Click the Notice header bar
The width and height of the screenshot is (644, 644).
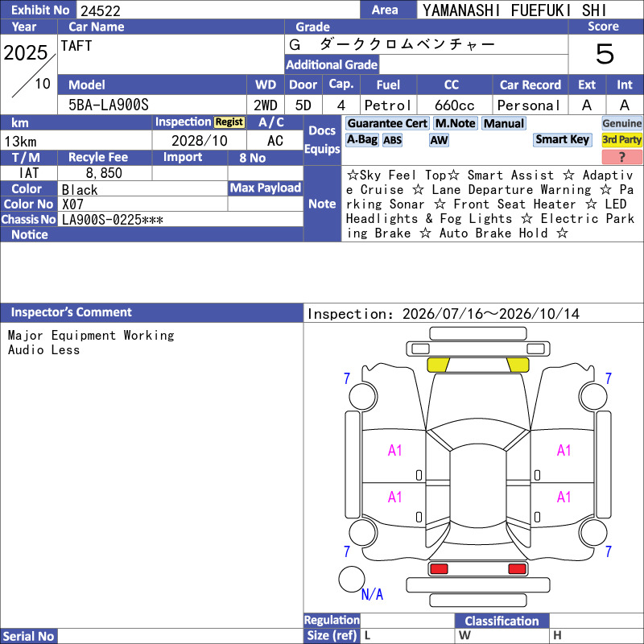click(x=151, y=234)
